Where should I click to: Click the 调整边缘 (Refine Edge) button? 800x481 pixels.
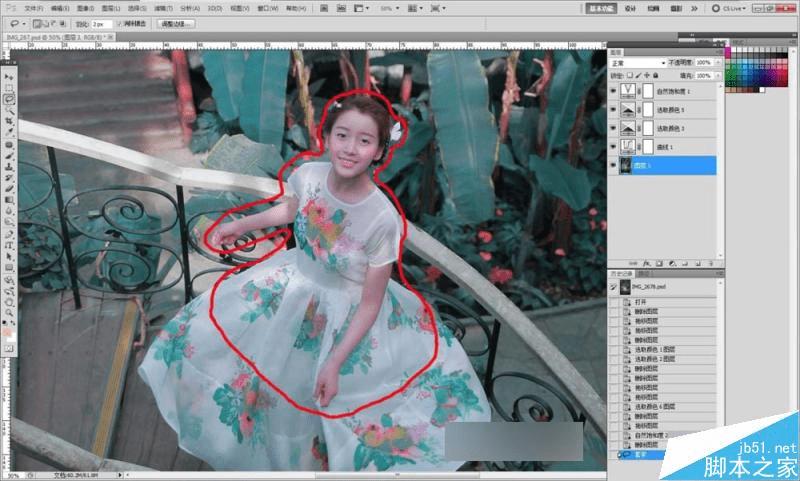pos(176,24)
